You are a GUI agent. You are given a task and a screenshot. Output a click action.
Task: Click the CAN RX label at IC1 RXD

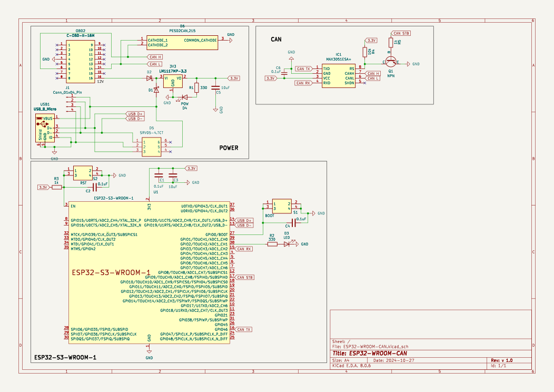[303, 83]
